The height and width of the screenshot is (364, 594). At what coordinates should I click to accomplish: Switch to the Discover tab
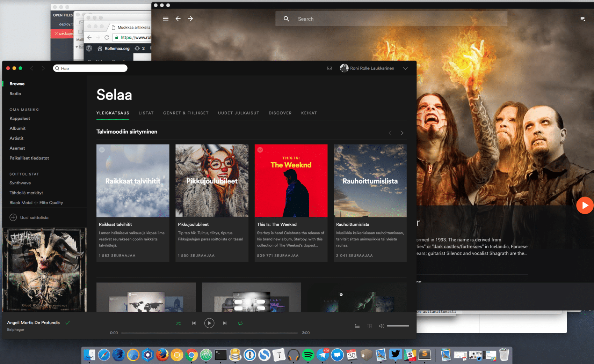click(x=280, y=113)
